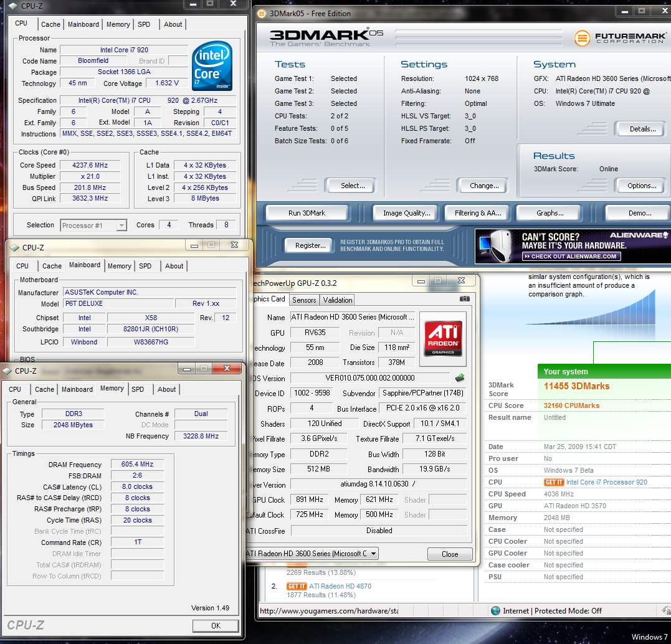This screenshot has height=644, width=671.
Task: Click the DRAM Frequency 605.4 MHz value
Action: (137, 464)
